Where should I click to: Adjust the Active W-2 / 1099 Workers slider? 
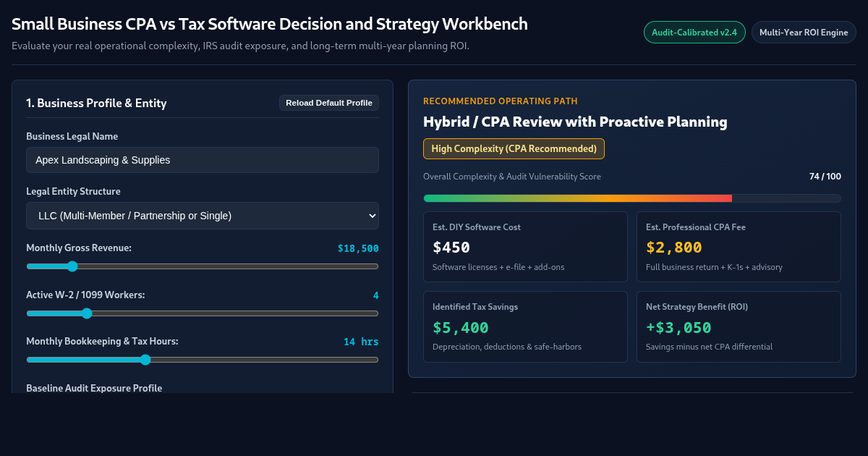(x=203, y=313)
